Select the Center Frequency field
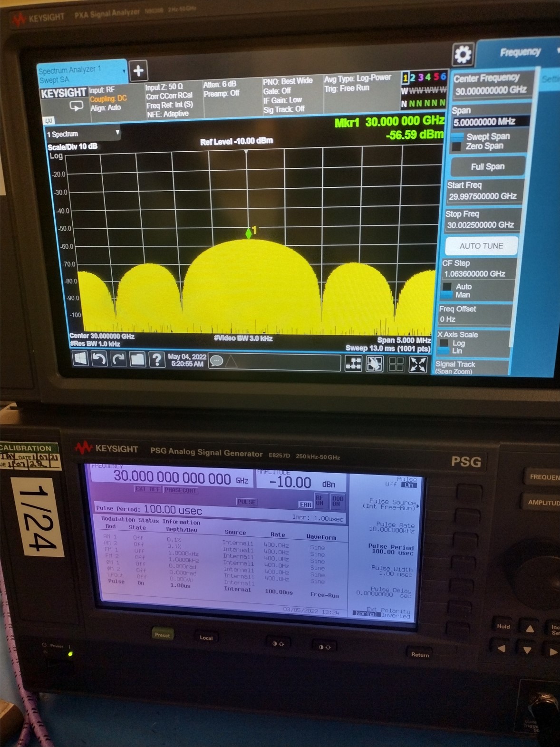560x747 pixels. click(x=491, y=85)
